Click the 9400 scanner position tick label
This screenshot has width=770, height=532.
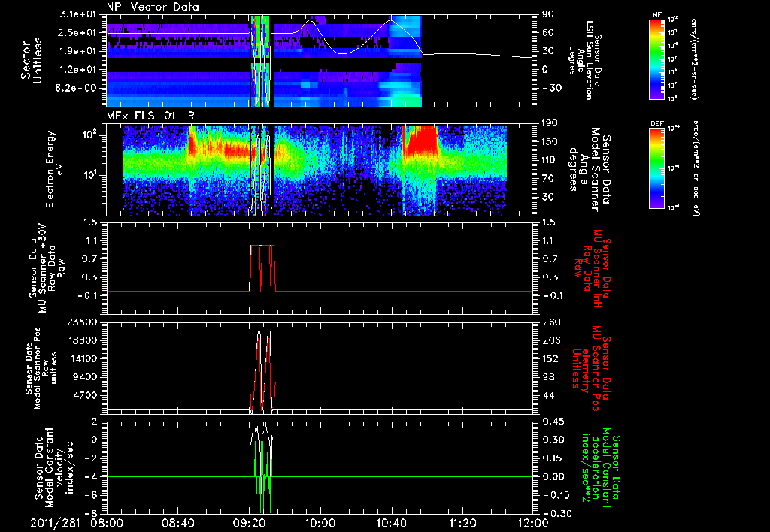[84, 377]
